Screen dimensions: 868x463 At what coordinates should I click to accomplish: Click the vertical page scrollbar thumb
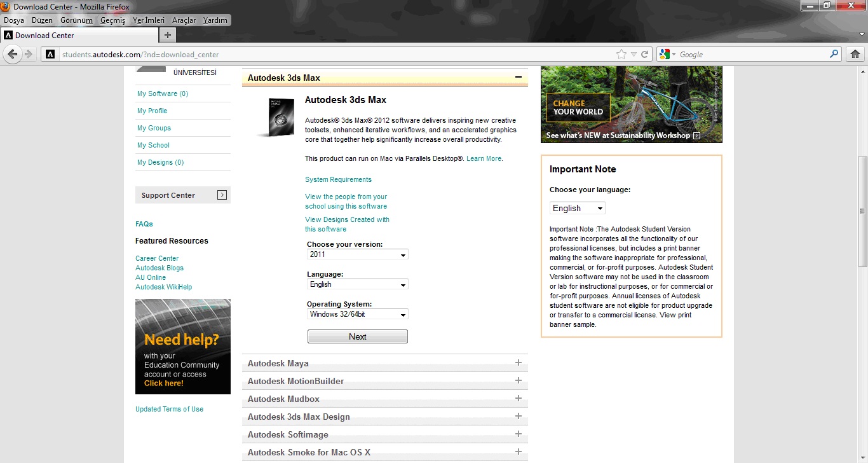pyautogui.click(x=862, y=211)
